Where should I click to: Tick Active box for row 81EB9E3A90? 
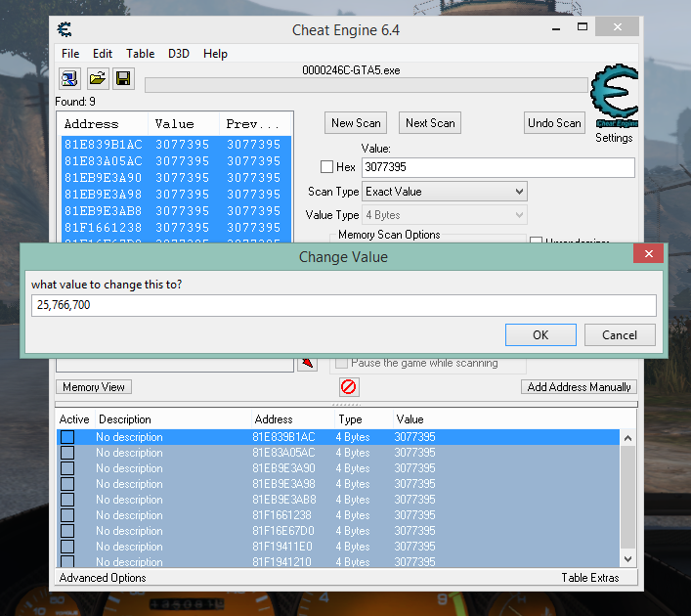[x=67, y=468]
